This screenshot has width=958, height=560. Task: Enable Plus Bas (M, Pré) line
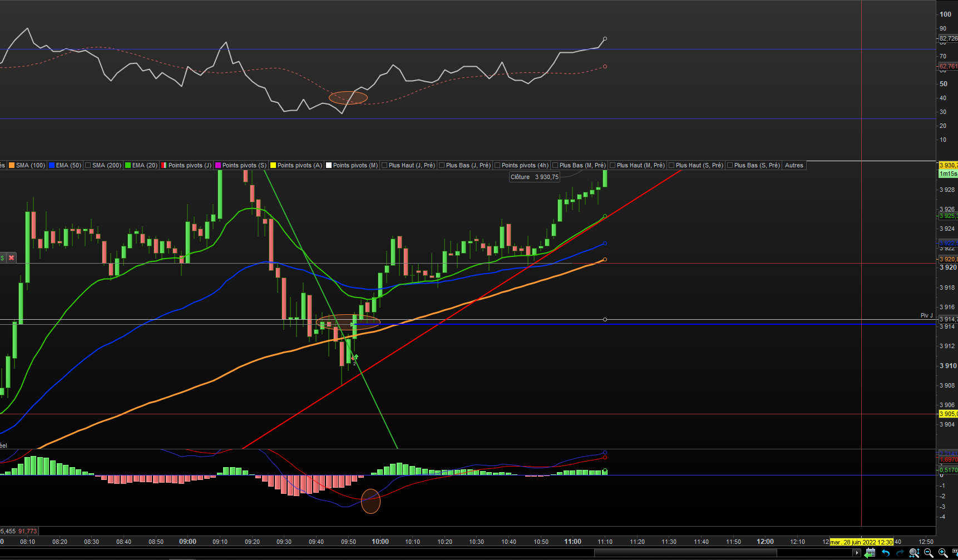579,165
